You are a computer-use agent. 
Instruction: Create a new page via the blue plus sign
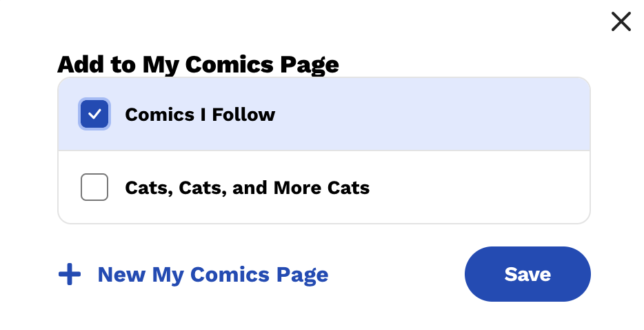70,274
